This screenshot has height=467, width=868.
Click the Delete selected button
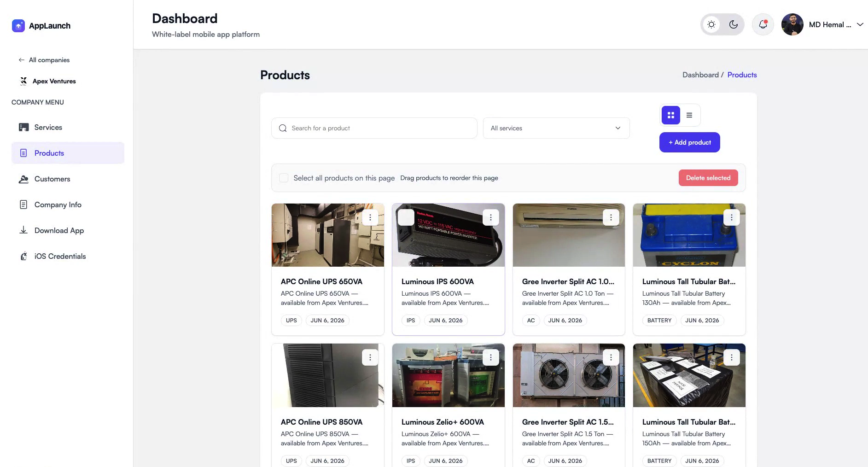(x=708, y=178)
